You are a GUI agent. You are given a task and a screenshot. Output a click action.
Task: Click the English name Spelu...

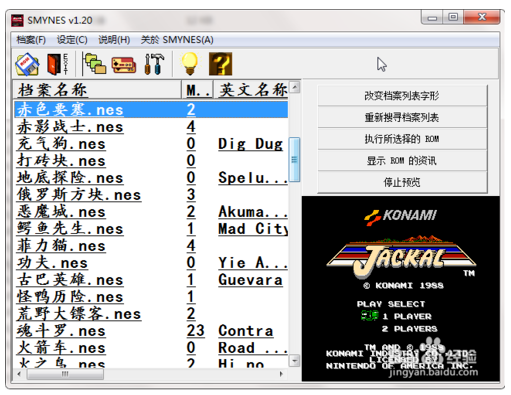coord(253,178)
